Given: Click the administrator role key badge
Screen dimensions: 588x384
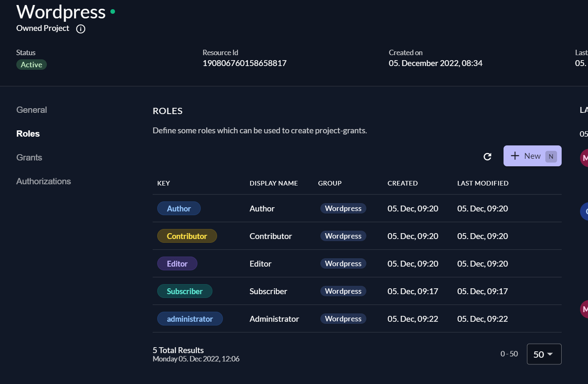Looking at the screenshot, I should (x=190, y=319).
